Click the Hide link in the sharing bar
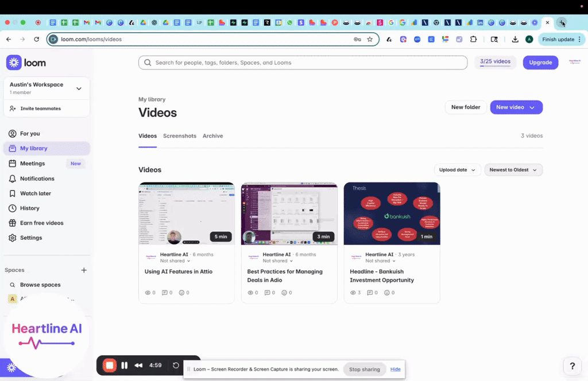 tap(395, 370)
